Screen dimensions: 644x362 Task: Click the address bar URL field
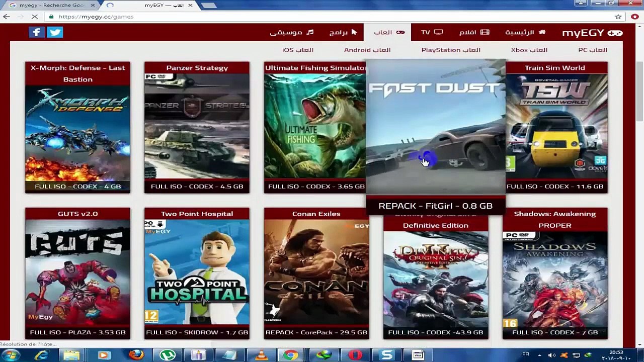coord(332,17)
